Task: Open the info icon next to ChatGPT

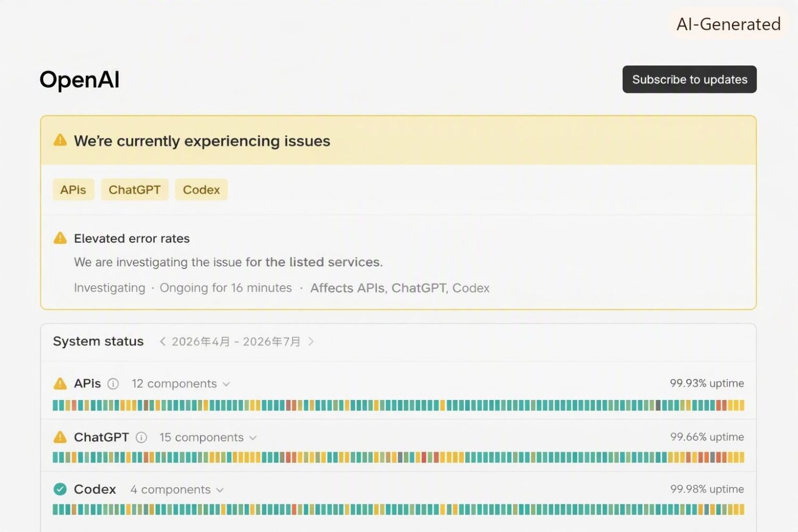Action: tap(142, 437)
